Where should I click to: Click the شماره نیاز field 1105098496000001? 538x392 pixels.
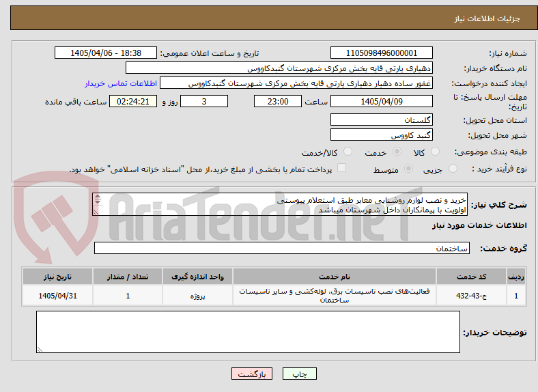381,53
